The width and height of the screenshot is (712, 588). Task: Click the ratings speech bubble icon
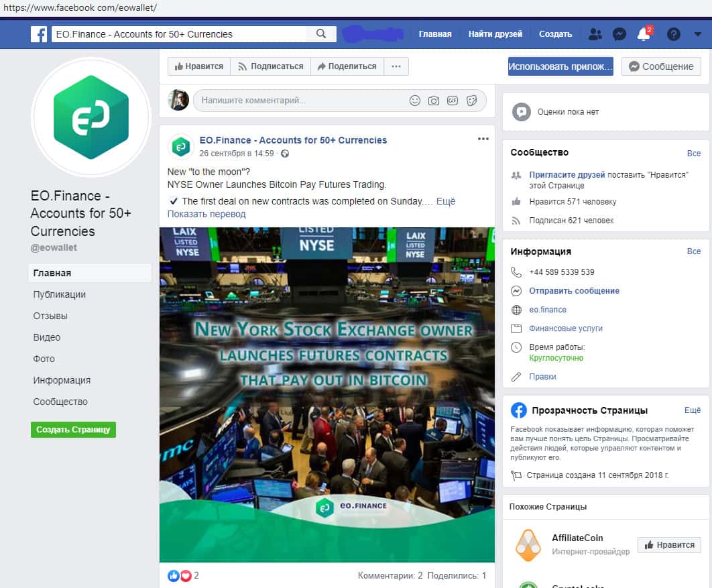pos(522,112)
